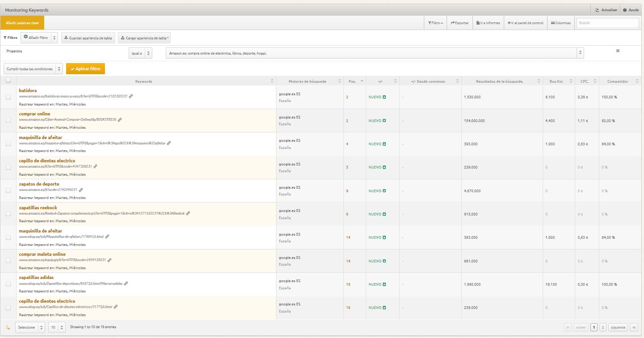Open the comprar maleta online keyword link
This screenshot has height=338, width=644.
[x=42, y=254]
